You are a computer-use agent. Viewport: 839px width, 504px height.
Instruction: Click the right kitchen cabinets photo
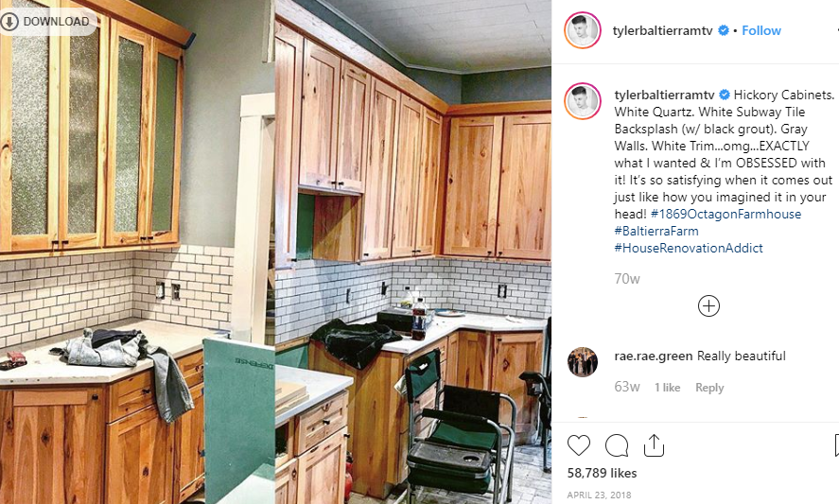pyautogui.click(x=413, y=252)
